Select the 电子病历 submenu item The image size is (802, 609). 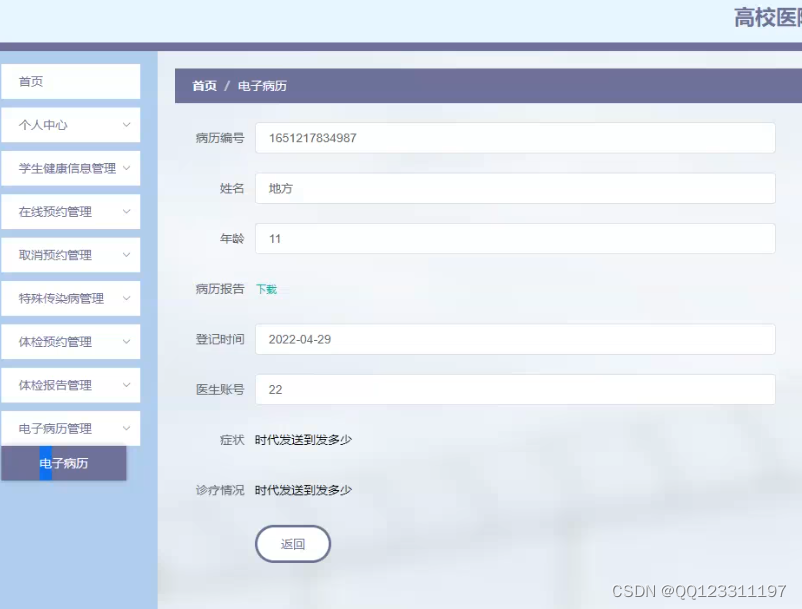(x=64, y=463)
